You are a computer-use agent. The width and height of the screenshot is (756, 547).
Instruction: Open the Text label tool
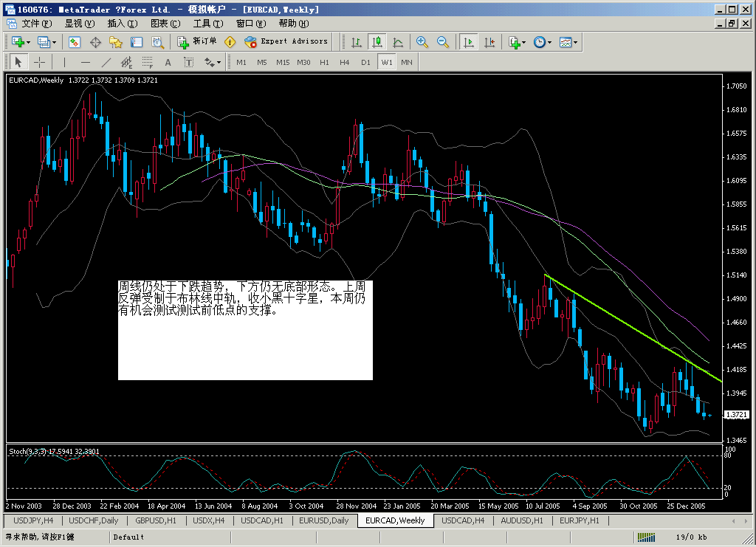point(188,62)
